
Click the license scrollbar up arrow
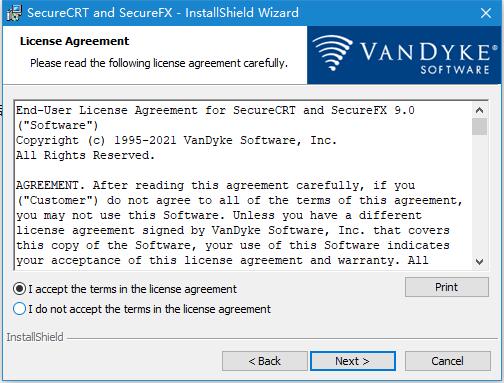(x=479, y=110)
